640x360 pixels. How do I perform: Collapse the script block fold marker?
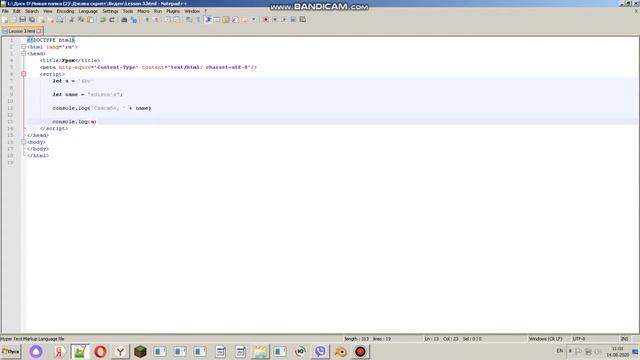23,74
